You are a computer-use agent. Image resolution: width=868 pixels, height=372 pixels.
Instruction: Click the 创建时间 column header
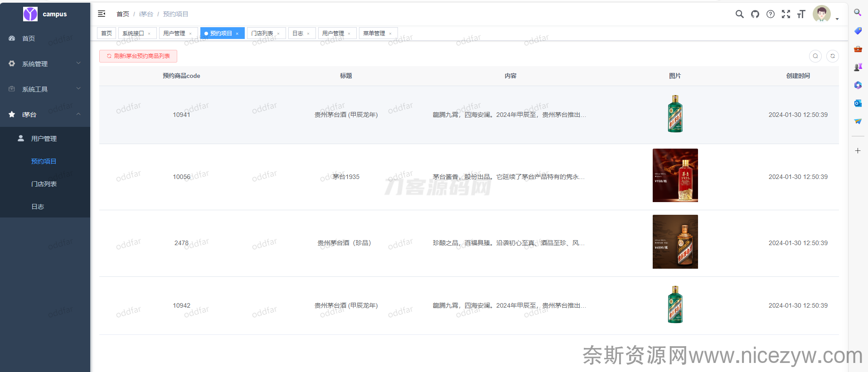pyautogui.click(x=798, y=76)
